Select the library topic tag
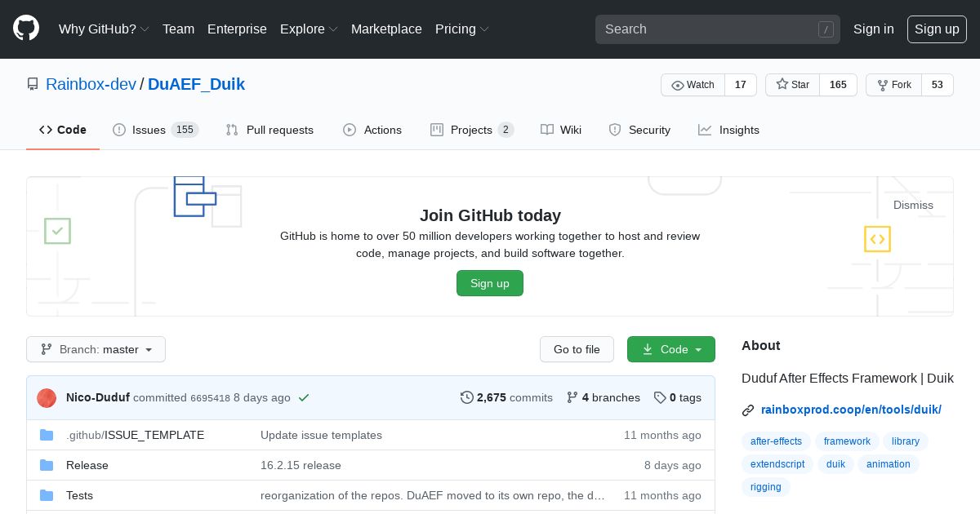This screenshot has height=514, width=980. pos(906,441)
